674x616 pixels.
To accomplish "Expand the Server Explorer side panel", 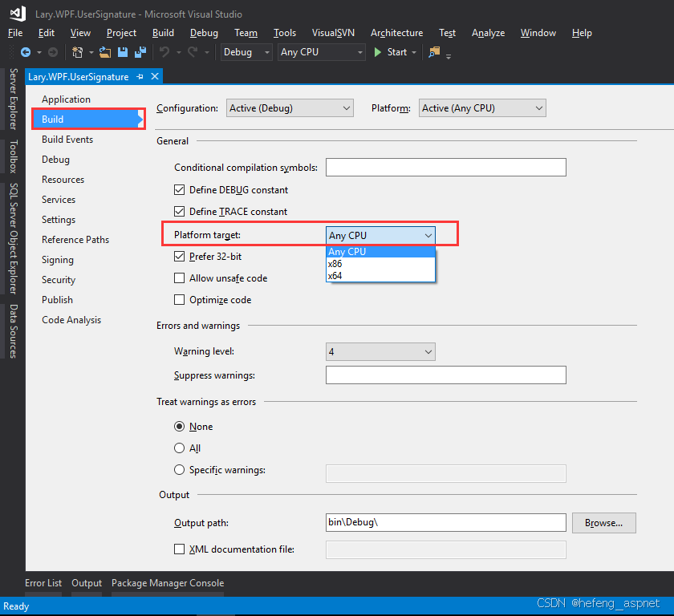I will click(x=14, y=99).
